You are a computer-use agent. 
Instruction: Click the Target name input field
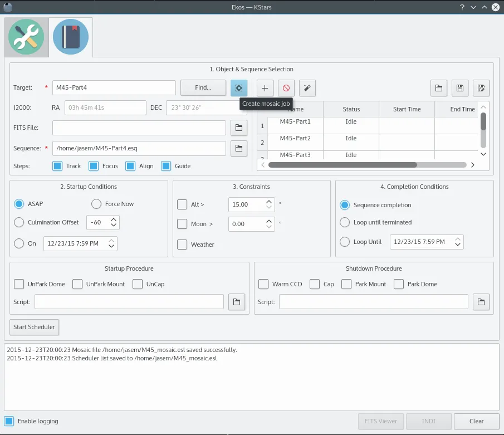click(114, 87)
